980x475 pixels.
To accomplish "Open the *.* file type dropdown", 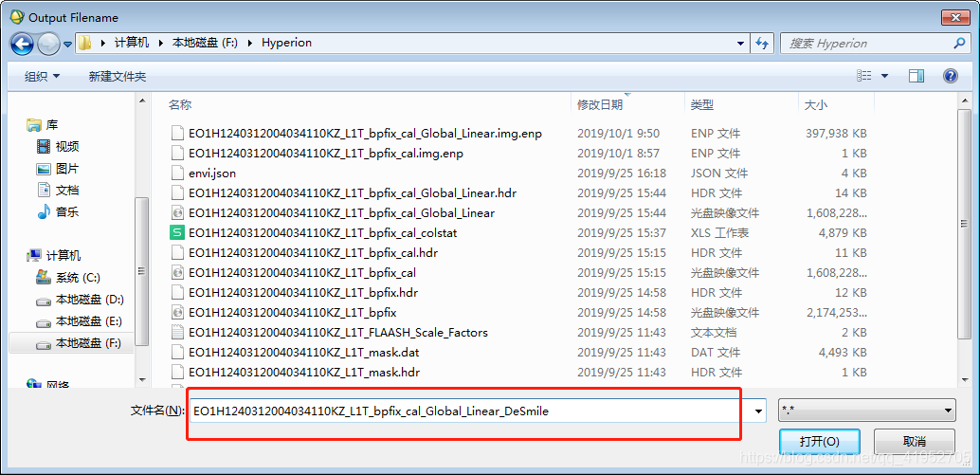I will click(x=867, y=411).
